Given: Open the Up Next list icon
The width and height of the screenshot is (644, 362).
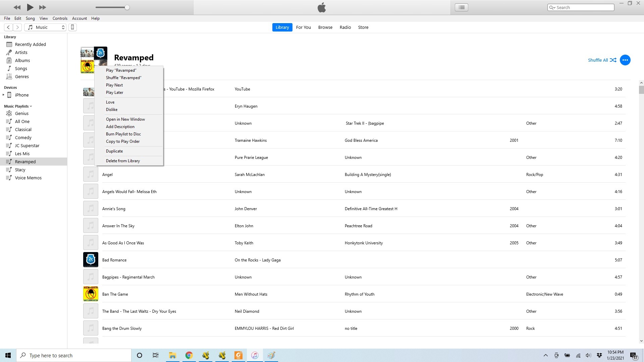Looking at the screenshot, I should point(462,7).
